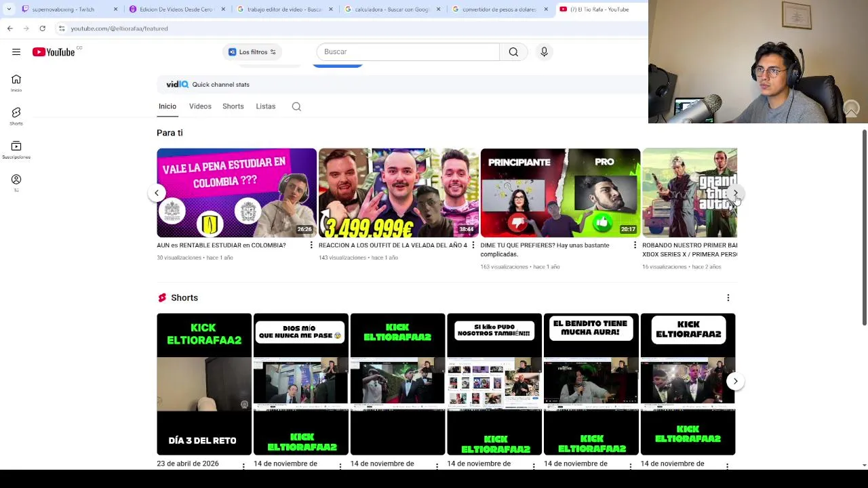This screenshot has height=488, width=868.
Task: Open Shorts shelf options menu
Action: [728, 298]
